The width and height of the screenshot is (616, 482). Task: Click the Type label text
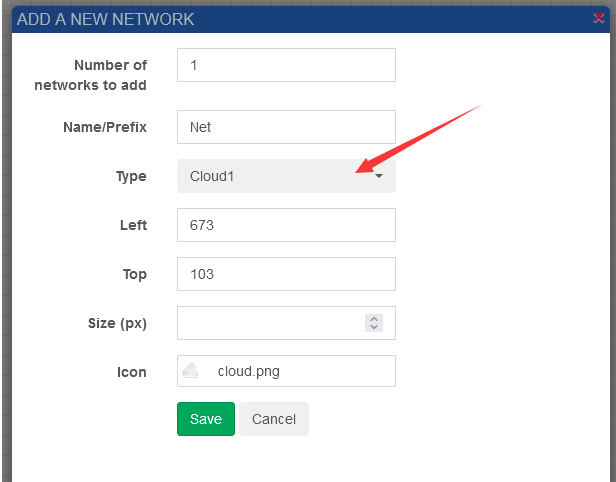click(x=131, y=177)
